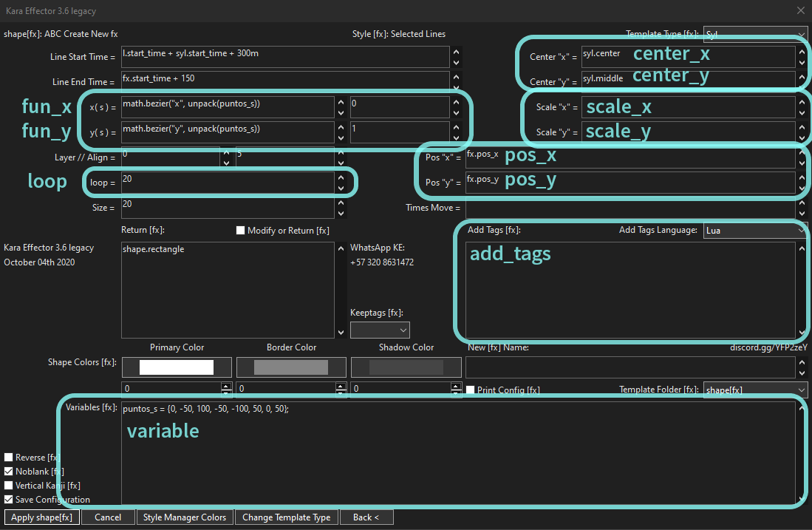Click scroll-up arrow of Line Start Time field

456,52
